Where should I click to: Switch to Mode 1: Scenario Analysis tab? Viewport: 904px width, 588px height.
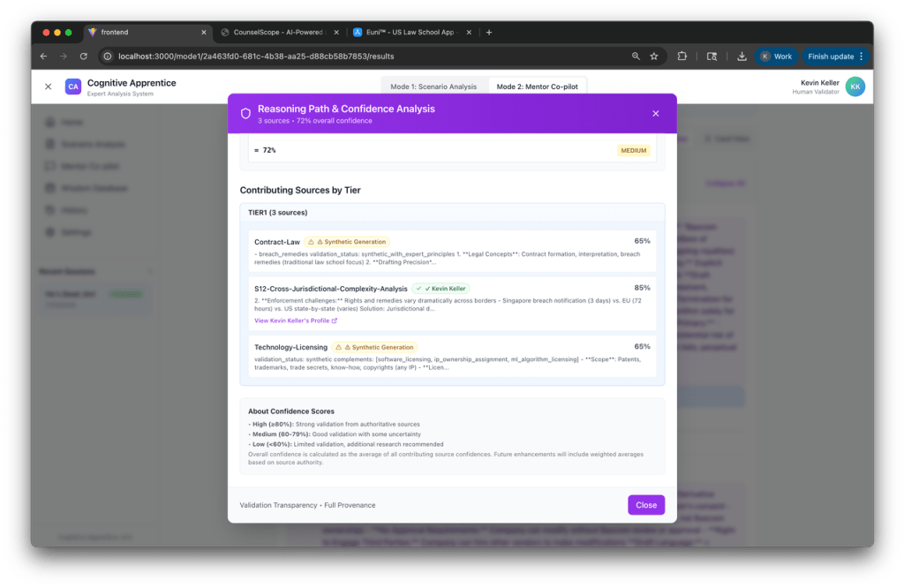click(x=433, y=87)
